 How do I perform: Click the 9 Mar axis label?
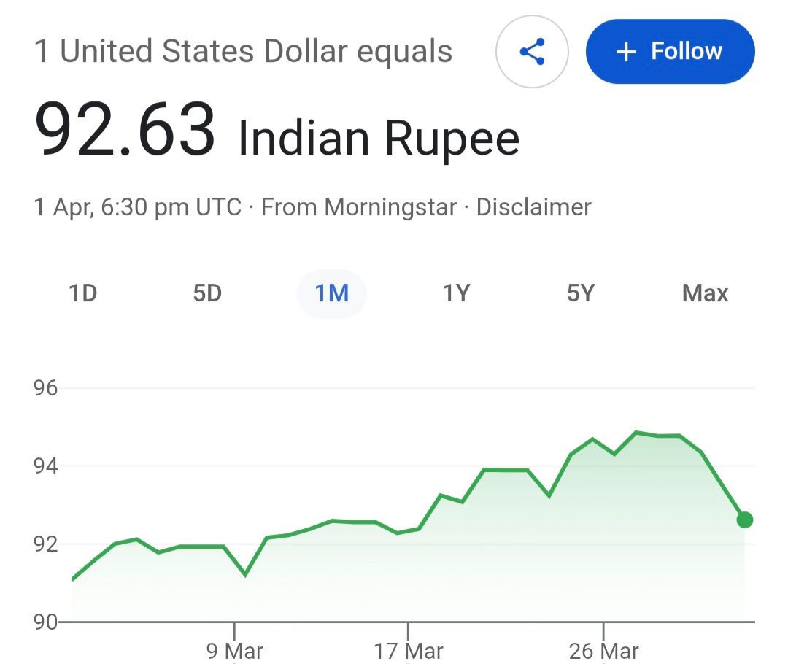pyautogui.click(x=235, y=650)
